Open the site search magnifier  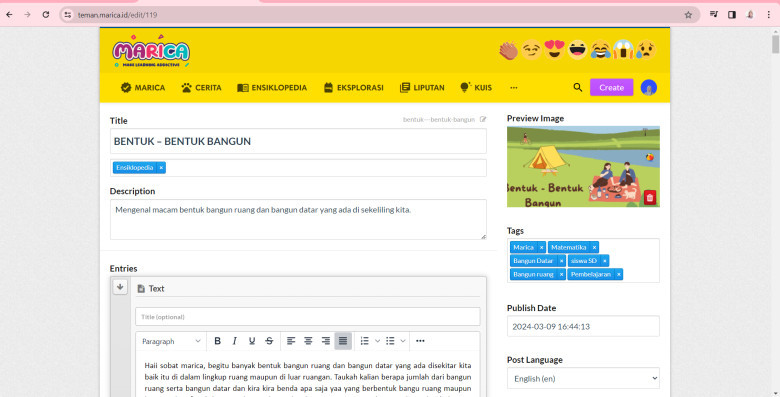(578, 88)
